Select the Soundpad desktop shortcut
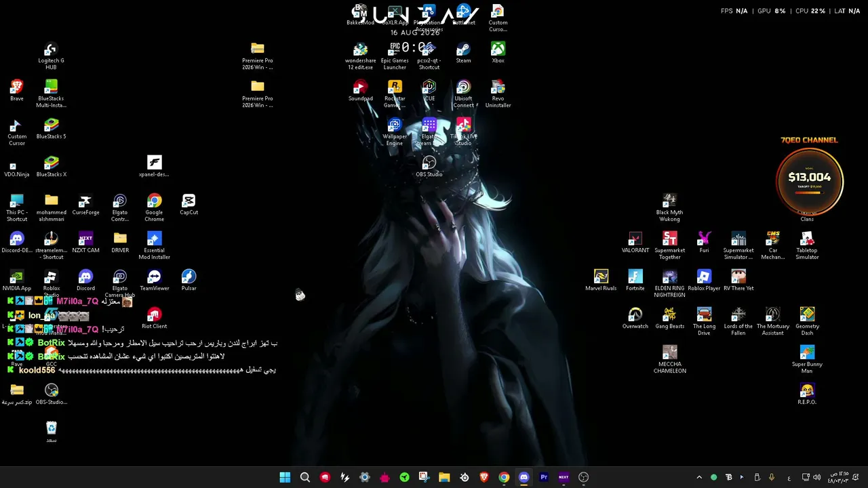 pyautogui.click(x=360, y=91)
